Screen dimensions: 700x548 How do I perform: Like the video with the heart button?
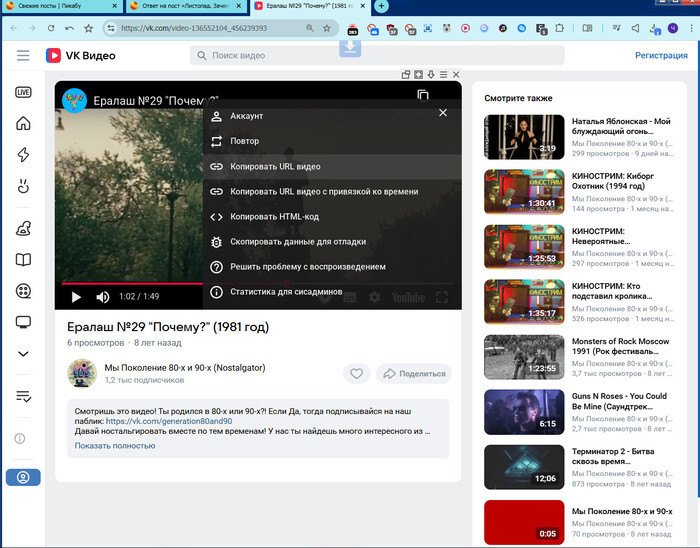point(355,374)
